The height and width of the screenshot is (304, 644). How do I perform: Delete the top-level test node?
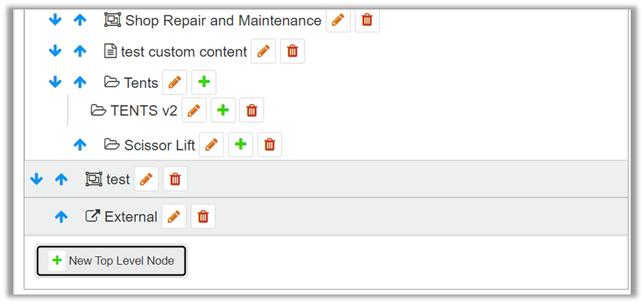click(x=175, y=179)
